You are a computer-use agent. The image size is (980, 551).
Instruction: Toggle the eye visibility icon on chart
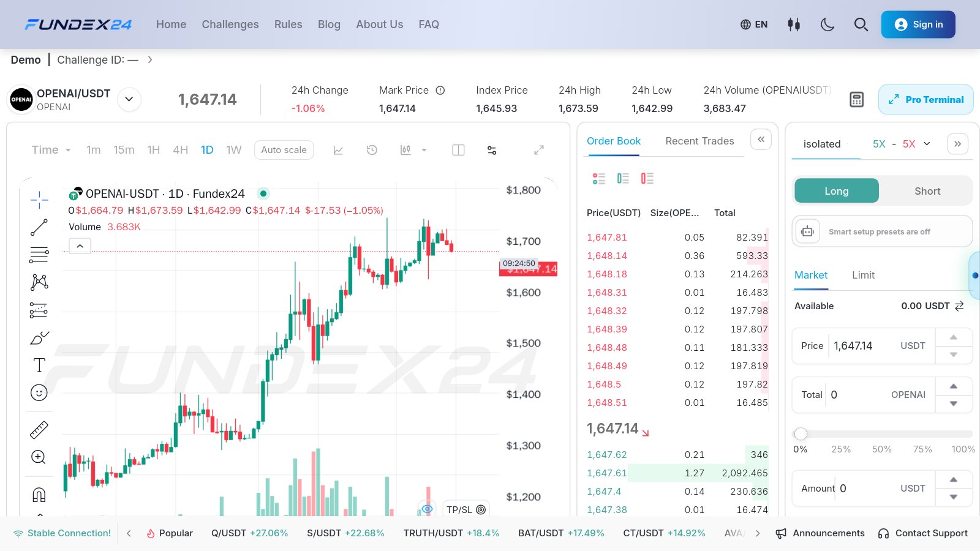pos(428,509)
